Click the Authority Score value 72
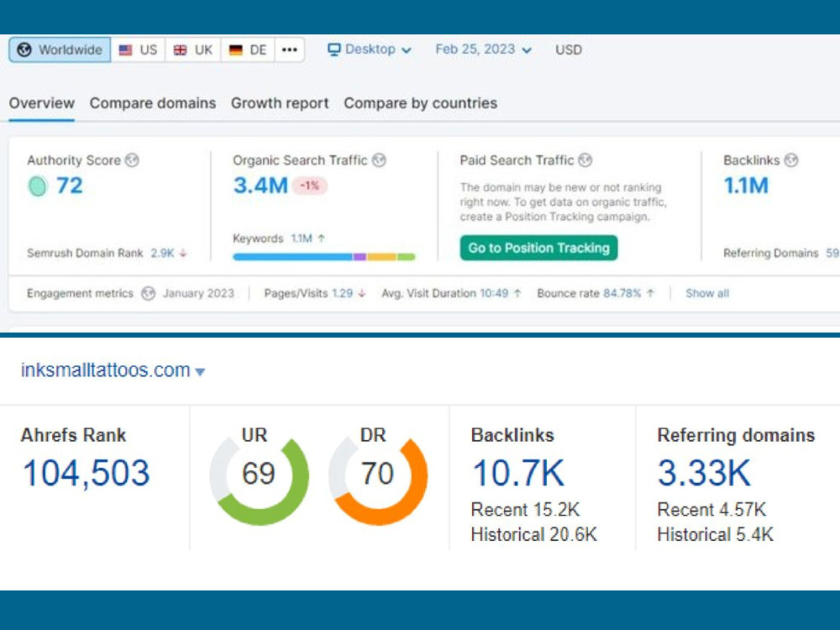Viewport: 840px width, 630px height. (70, 186)
